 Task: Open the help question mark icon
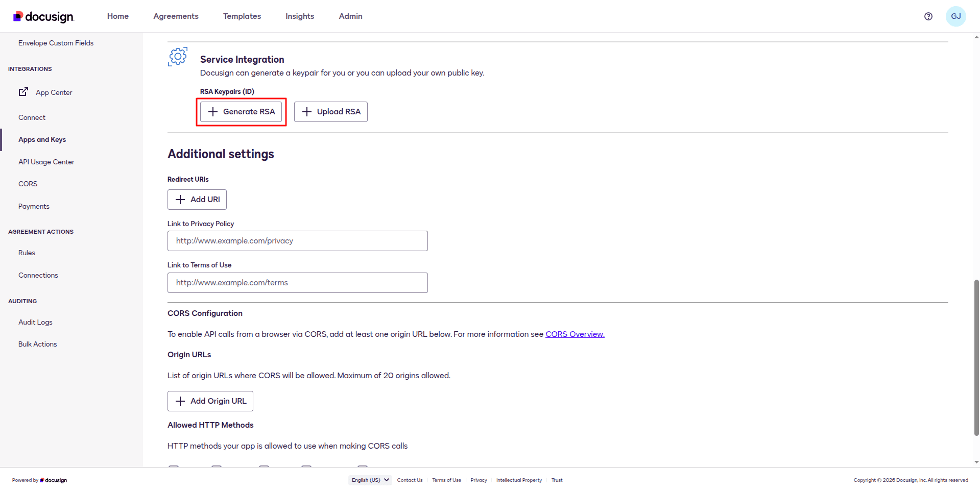pyautogui.click(x=928, y=16)
